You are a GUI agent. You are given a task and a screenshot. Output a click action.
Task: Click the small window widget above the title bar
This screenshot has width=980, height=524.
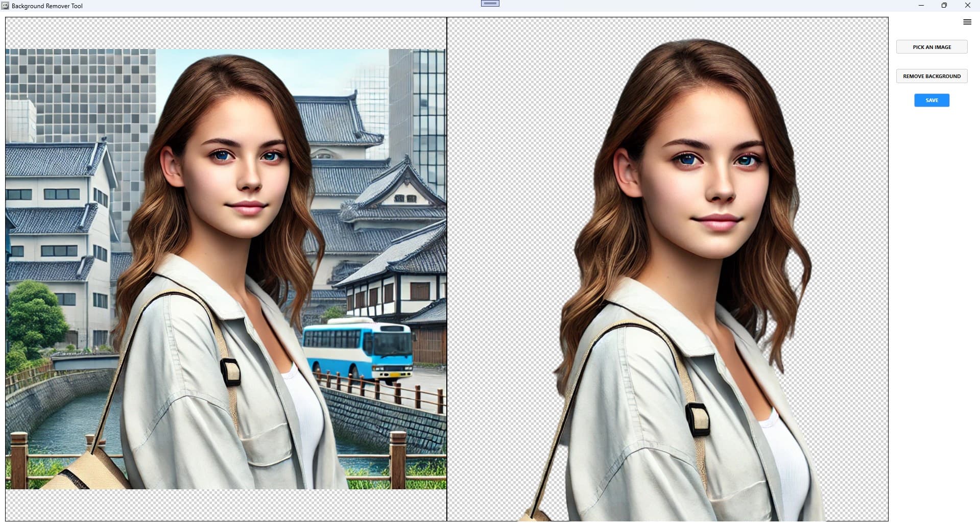point(490,3)
